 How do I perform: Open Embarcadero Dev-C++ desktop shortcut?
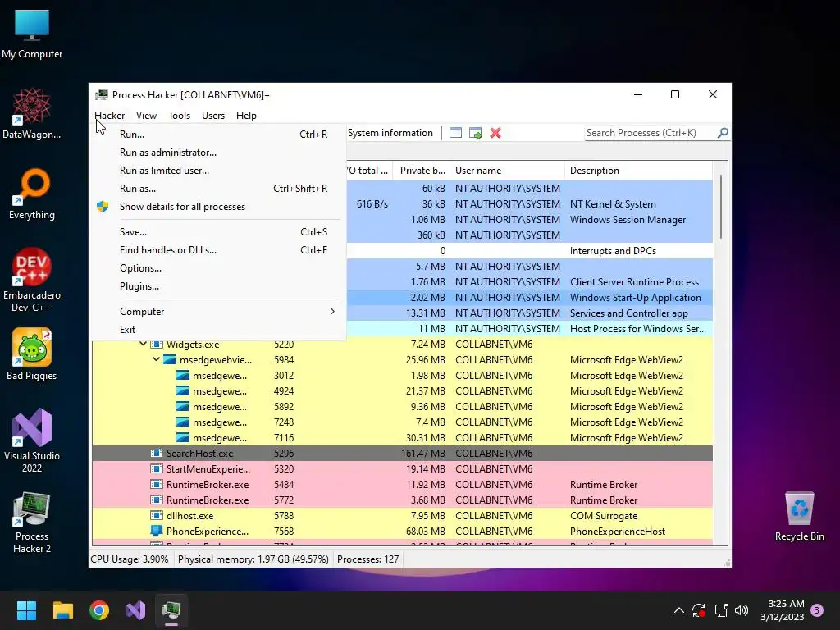(x=32, y=280)
